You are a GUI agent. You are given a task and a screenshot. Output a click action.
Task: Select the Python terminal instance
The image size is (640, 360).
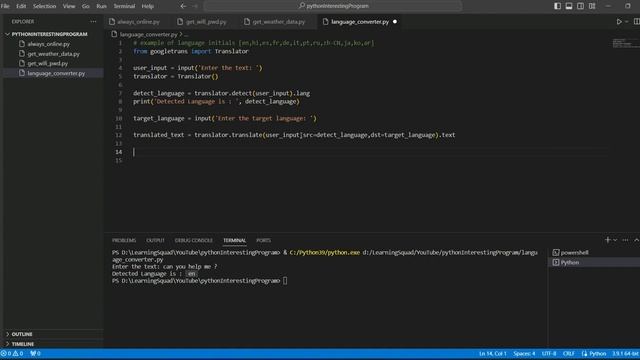point(594,262)
